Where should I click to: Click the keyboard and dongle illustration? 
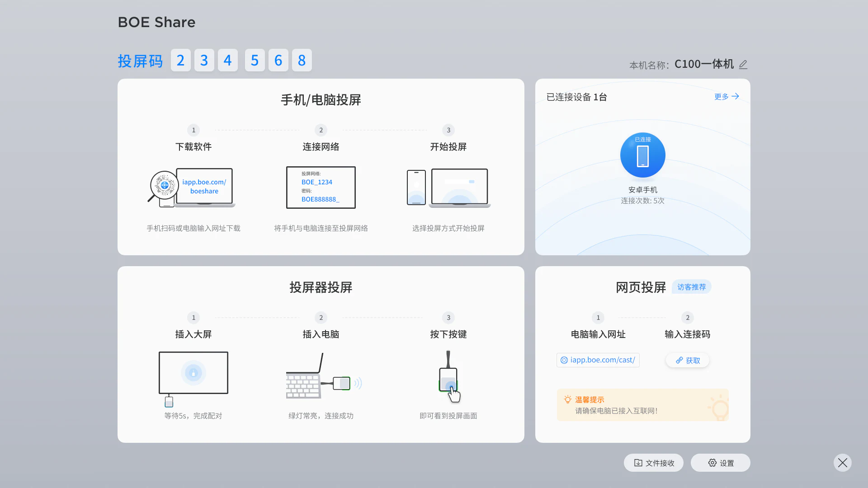tap(324, 376)
